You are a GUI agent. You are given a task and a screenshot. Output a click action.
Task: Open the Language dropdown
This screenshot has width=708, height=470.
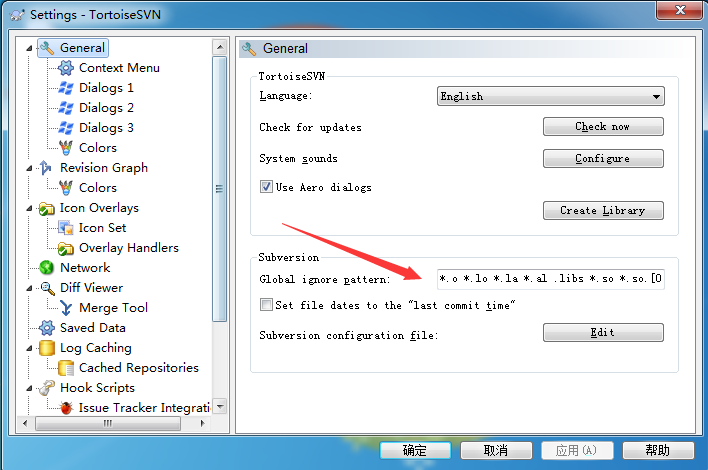550,96
